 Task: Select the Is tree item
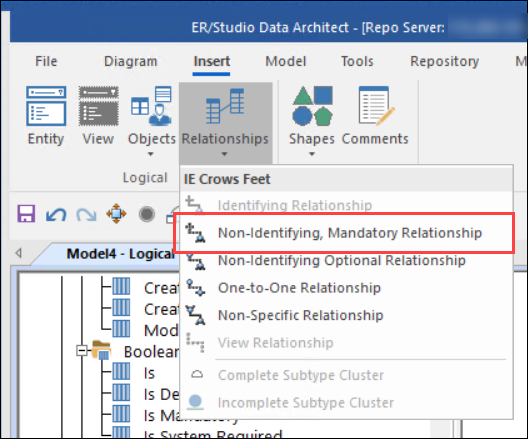[149, 373]
